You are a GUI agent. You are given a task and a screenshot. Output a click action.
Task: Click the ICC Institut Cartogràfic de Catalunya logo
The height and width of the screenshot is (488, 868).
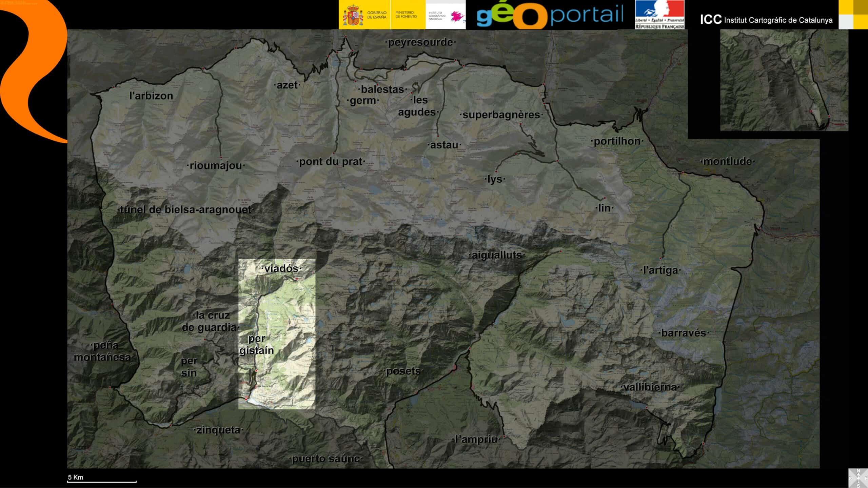click(766, 20)
